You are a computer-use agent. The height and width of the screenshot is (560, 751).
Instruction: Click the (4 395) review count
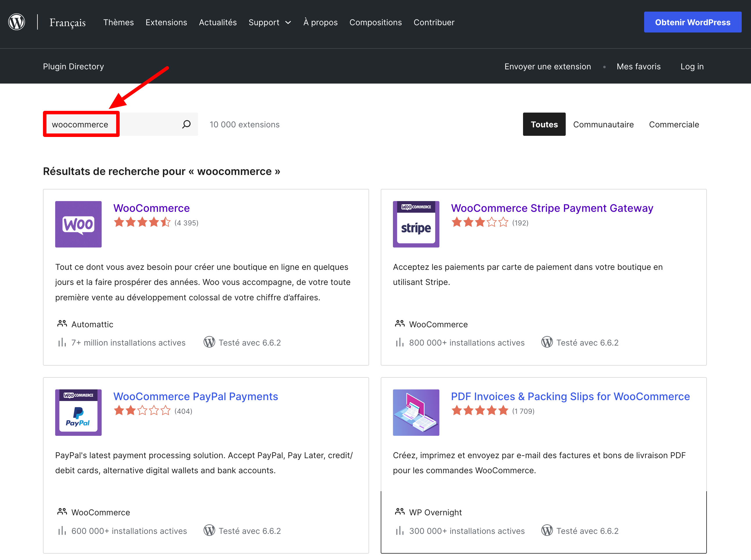coord(186,223)
